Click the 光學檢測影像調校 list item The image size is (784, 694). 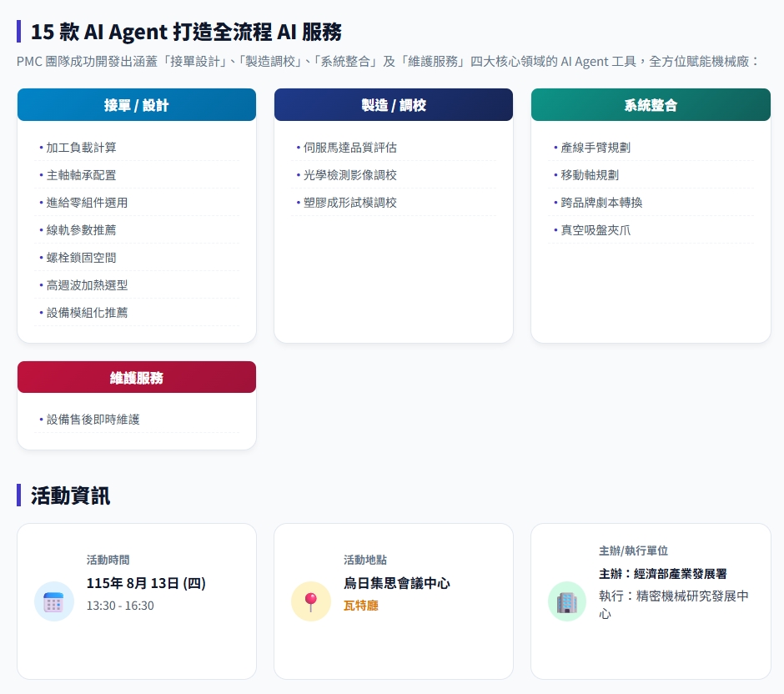[x=394, y=175]
